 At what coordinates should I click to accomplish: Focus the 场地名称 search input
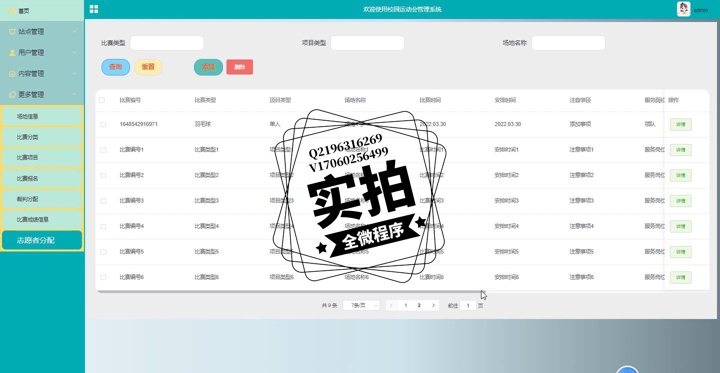pos(568,43)
